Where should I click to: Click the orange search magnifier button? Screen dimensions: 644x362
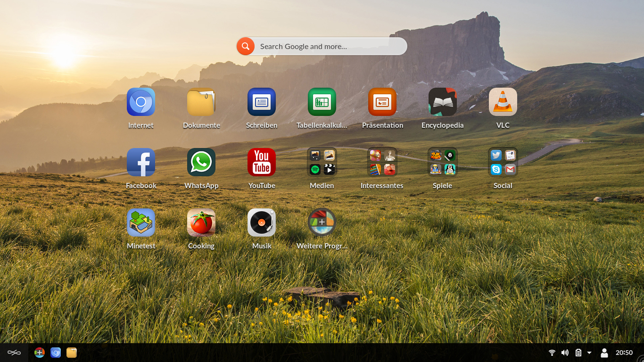click(245, 46)
